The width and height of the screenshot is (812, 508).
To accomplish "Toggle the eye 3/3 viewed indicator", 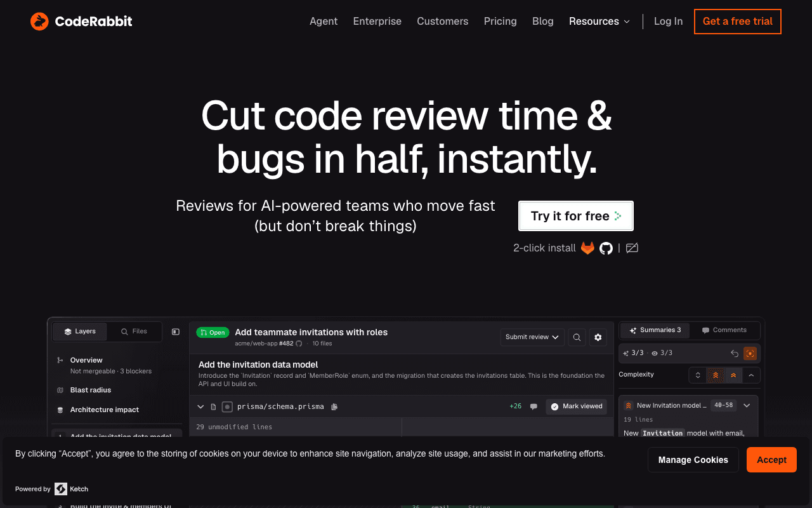I will pos(662,353).
